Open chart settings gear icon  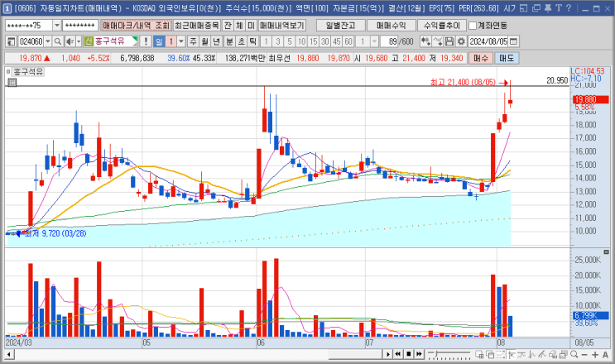(461, 41)
